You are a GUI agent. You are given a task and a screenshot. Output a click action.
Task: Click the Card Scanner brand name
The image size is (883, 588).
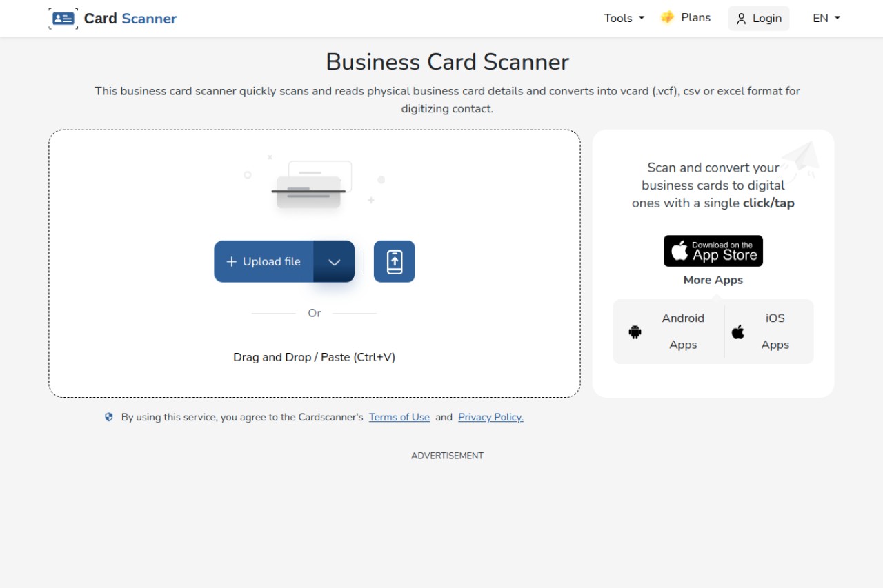[130, 19]
